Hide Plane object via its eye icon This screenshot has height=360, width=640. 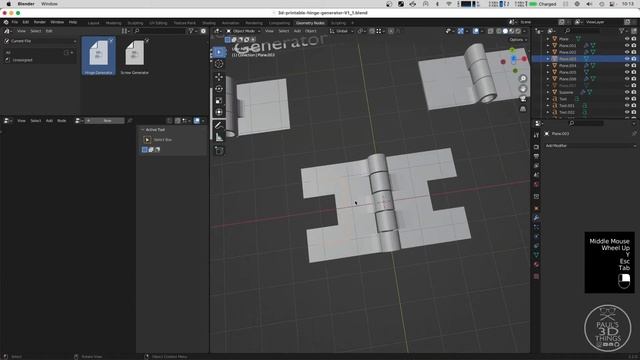click(627, 39)
